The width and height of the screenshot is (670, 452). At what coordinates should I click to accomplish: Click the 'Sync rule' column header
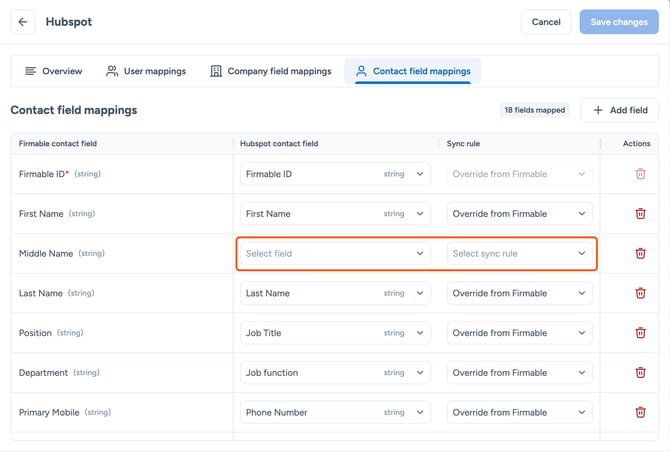tap(463, 144)
